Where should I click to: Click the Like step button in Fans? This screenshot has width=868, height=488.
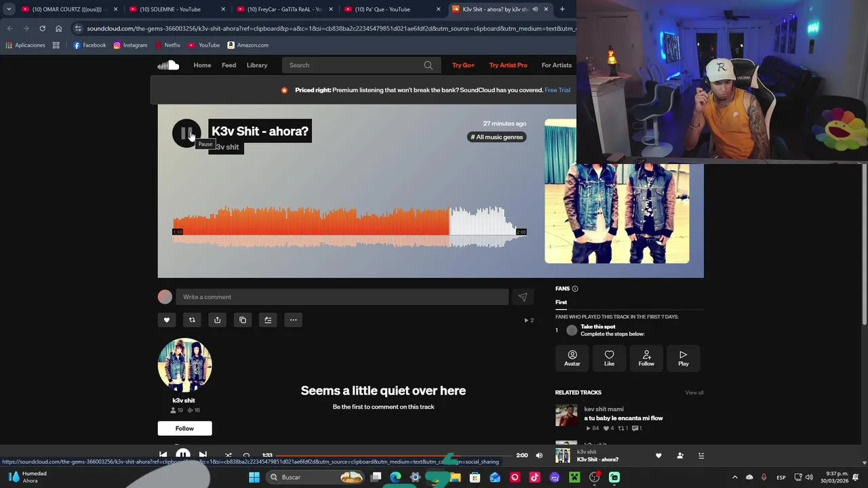[609, 358]
